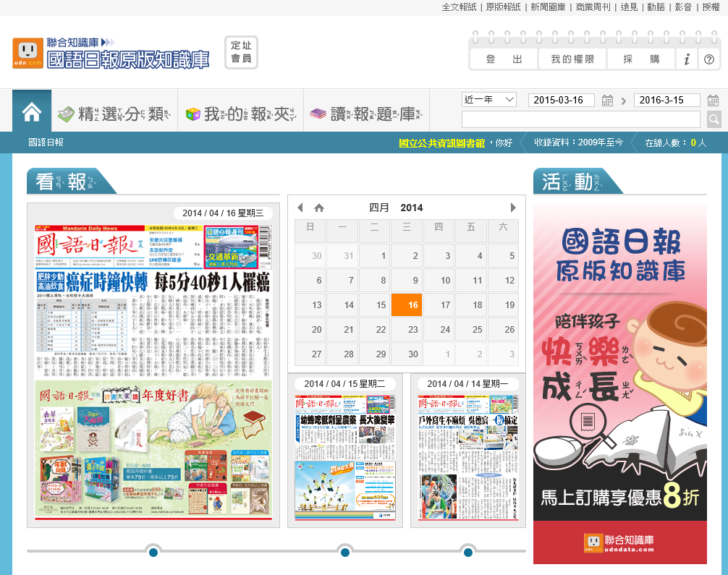The height and width of the screenshot is (575, 728).
Task: Focus the keyword search box
Action: click(581, 119)
